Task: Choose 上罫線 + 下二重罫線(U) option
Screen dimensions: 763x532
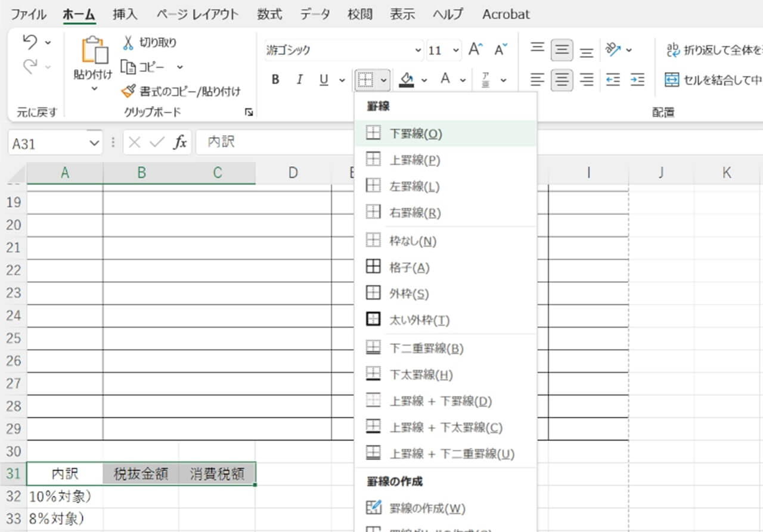Action: [x=445, y=453]
